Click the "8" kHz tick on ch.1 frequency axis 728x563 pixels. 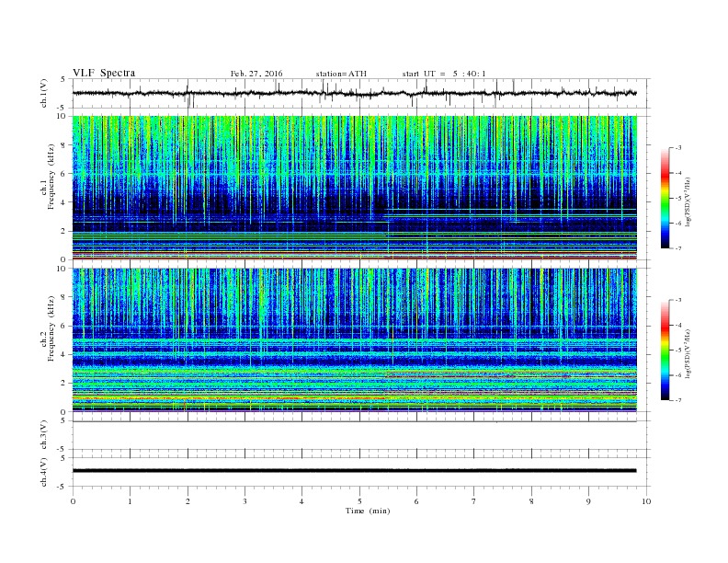[64, 145]
